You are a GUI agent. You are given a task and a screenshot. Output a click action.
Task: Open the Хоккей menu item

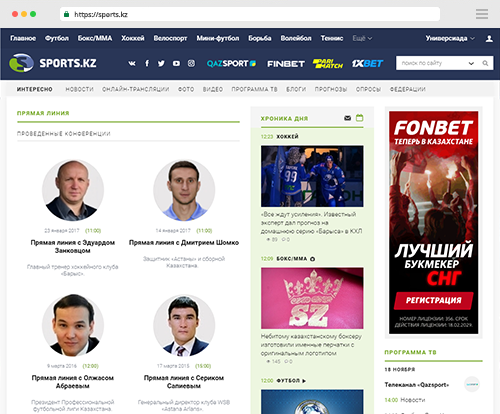[x=133, y=38]
